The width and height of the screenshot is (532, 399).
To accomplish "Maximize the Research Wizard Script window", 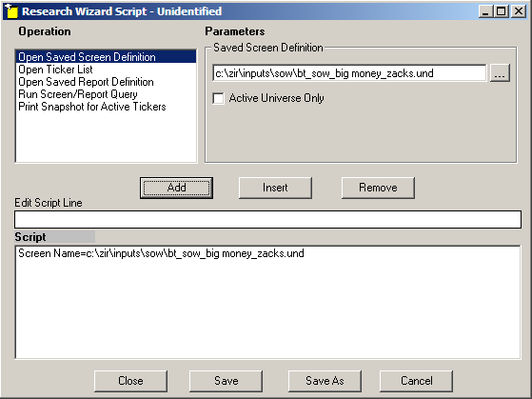I will pyautogui.click(x=502, y=11).
